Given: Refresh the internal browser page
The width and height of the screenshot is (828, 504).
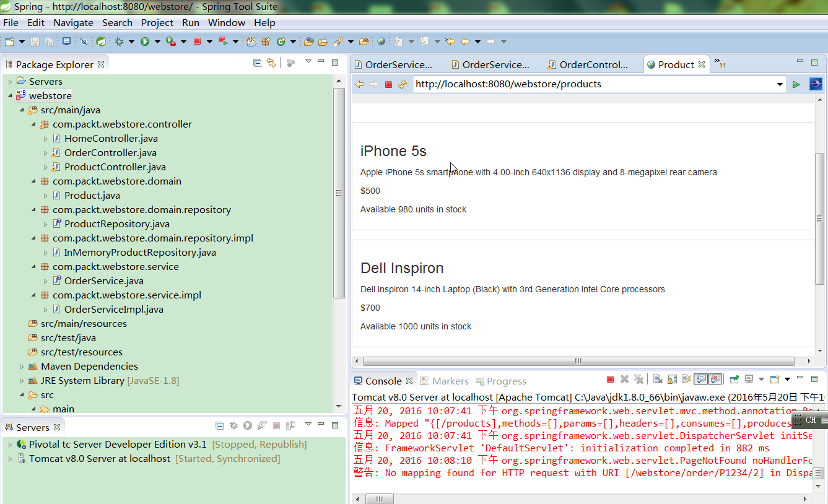Looking at the screenshot, I should coord(403,84).
